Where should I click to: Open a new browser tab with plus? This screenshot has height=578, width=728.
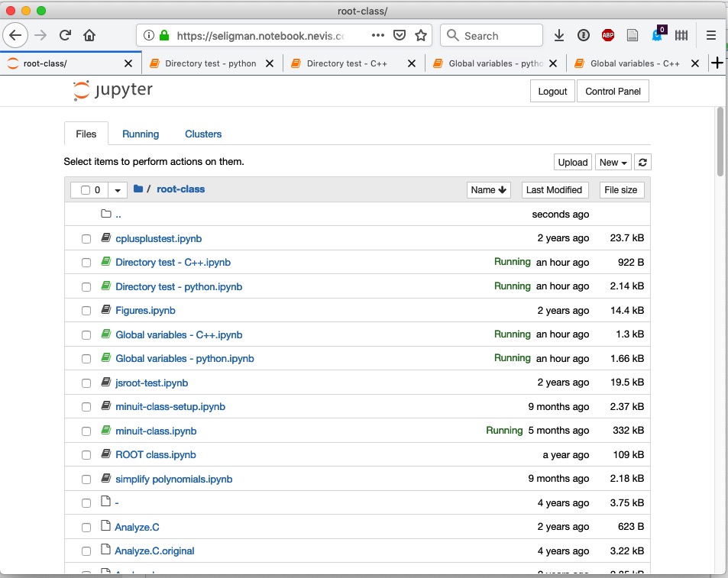coord(717,63)
